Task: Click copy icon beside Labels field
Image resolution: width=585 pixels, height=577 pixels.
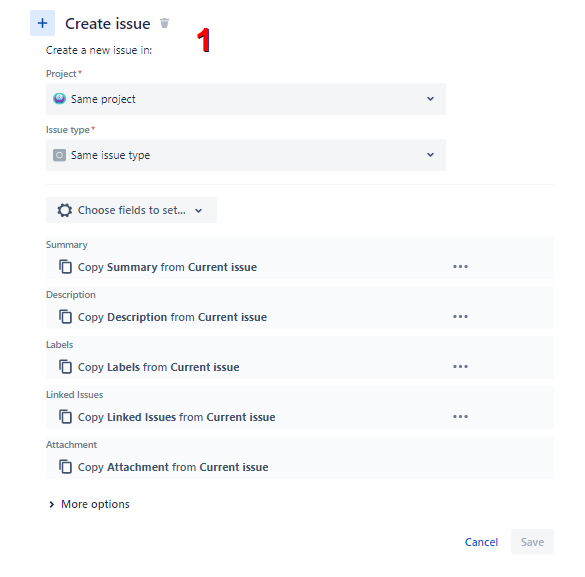Action: pyautogui.click(x=65, y=367)
